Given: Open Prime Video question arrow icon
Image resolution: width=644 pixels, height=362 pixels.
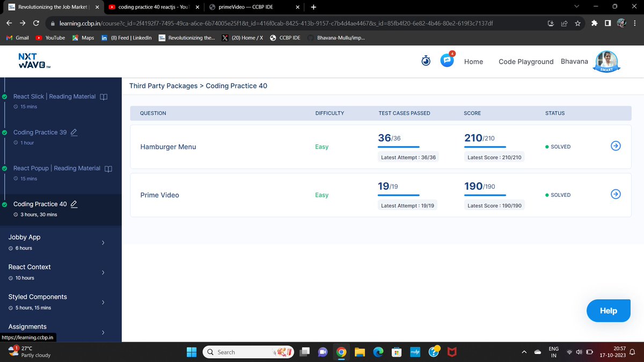Looking at the screenshot, I should (x=616, y=195).
